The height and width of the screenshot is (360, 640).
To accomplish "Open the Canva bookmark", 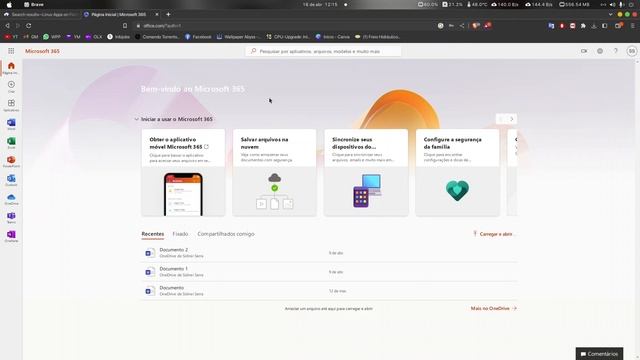I will pyautogui.click(x=333, y=37).
